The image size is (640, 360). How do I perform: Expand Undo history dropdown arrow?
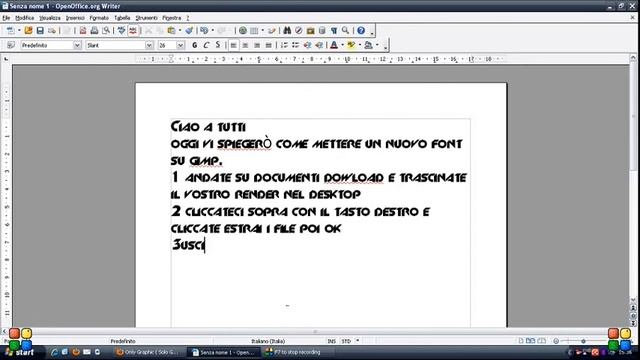click(x=213, y=31)
